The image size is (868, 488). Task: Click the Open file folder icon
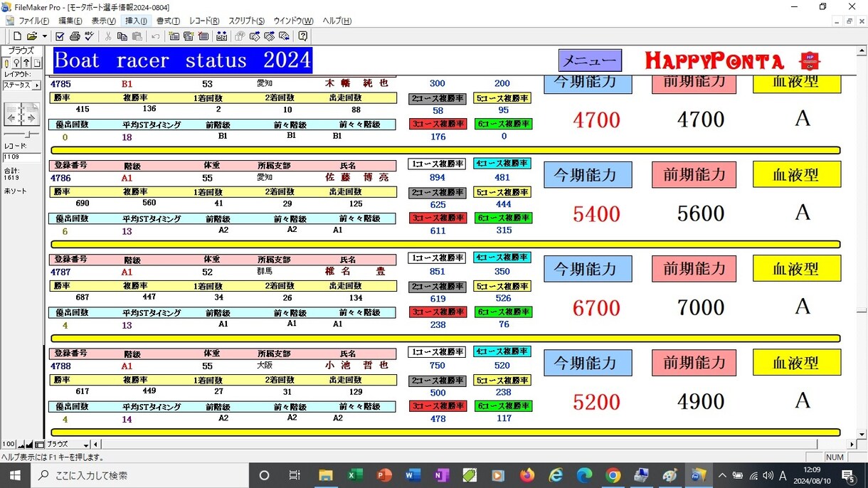(x=31, y=36)
